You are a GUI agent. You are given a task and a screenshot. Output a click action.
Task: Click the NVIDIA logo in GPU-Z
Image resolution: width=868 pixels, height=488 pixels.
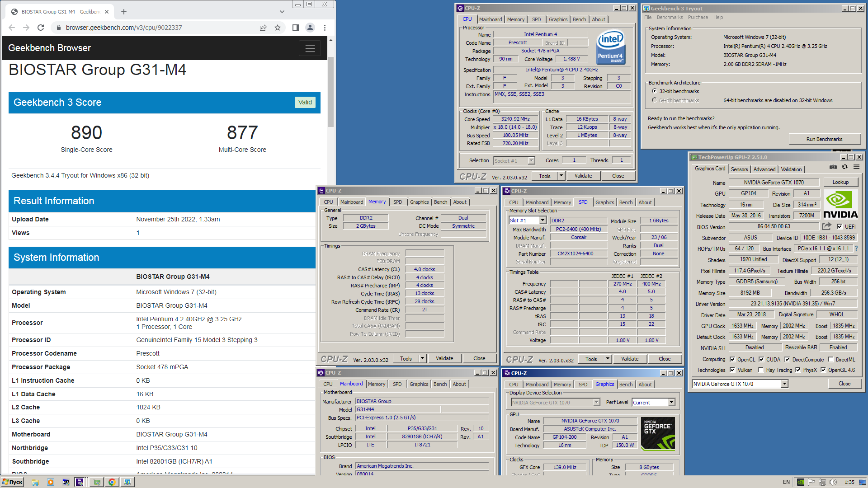(x=840, y=204)
